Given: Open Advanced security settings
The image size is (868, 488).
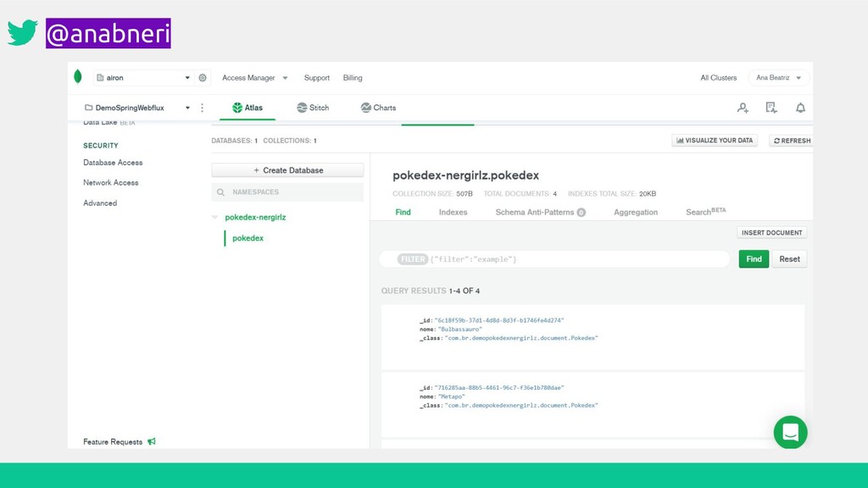Looking at the screenshot, I should coord(100,203).
